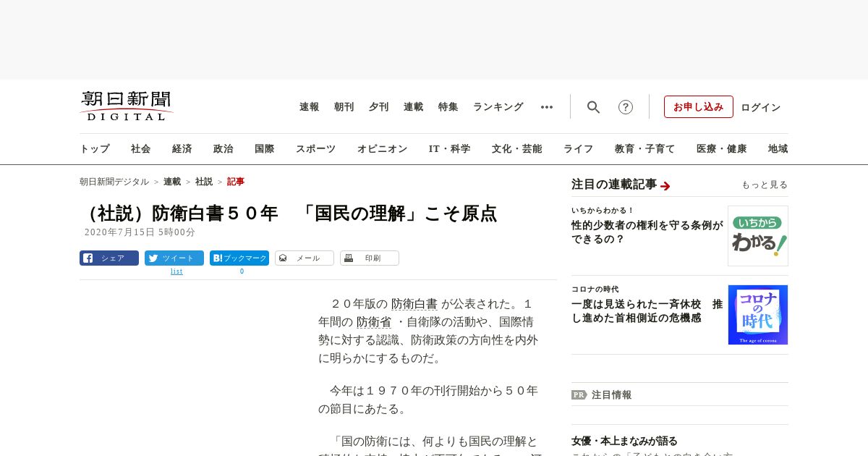Bookmark with Hatena ブックマーク button

[239, 258]
